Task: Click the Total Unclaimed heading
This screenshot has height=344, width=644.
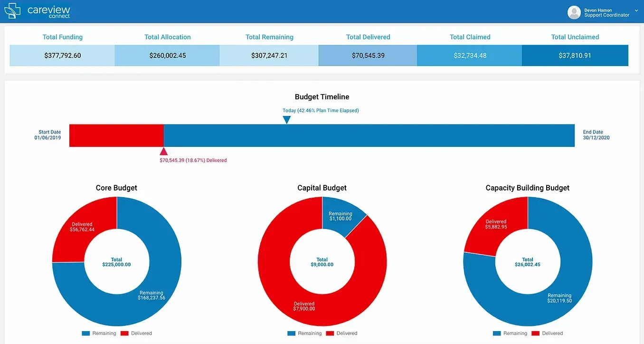Action: tap(575, 37)
